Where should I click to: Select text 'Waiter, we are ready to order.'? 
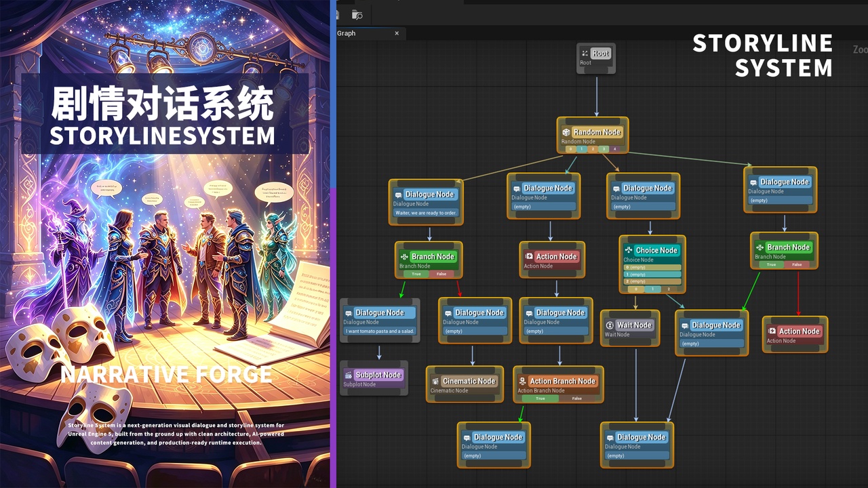coord(427,213)
